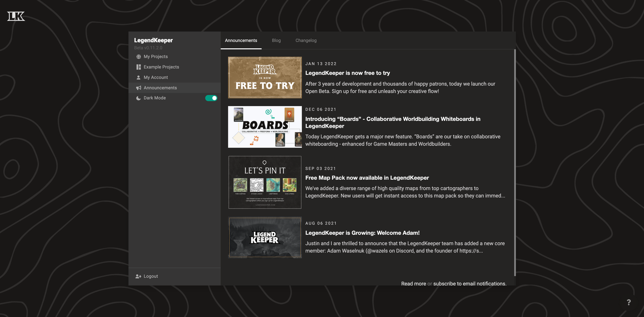644x317 pixels.
Task: Open Example Projects in the sidebar
Action: (x=175, y=67)
